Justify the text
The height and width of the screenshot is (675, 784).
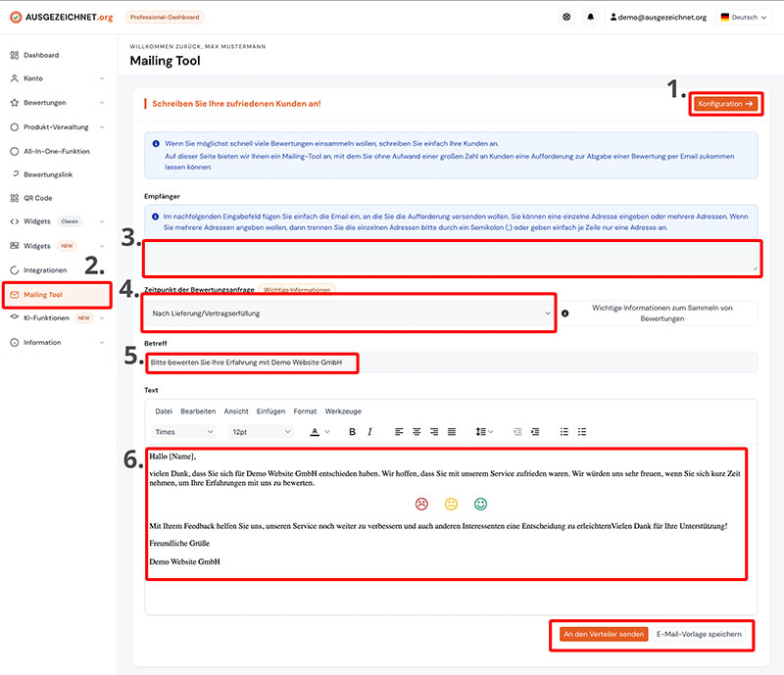click(x=452, y=432)
